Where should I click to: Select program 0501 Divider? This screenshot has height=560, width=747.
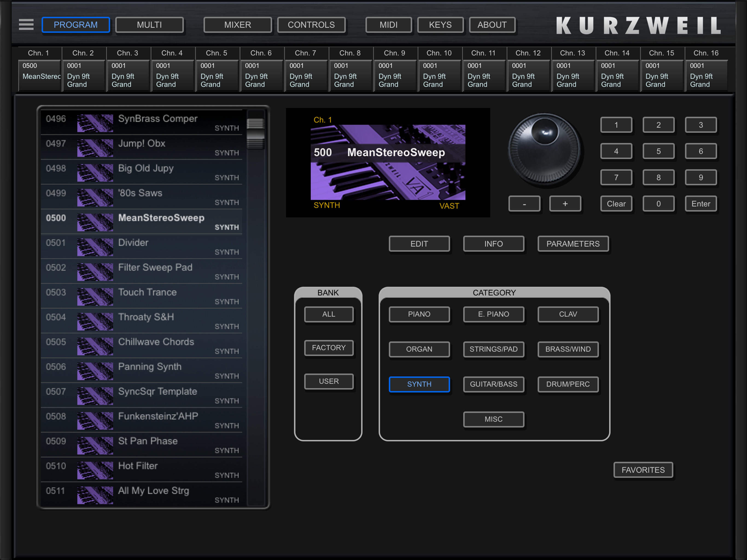click(141, 247)
